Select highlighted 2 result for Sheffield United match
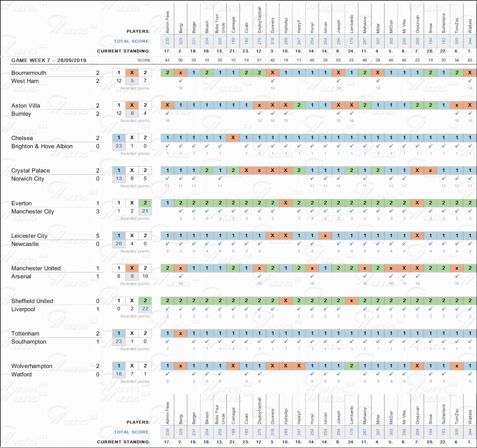Viewport: 477px width, 448px height. [x=145, y=300]
